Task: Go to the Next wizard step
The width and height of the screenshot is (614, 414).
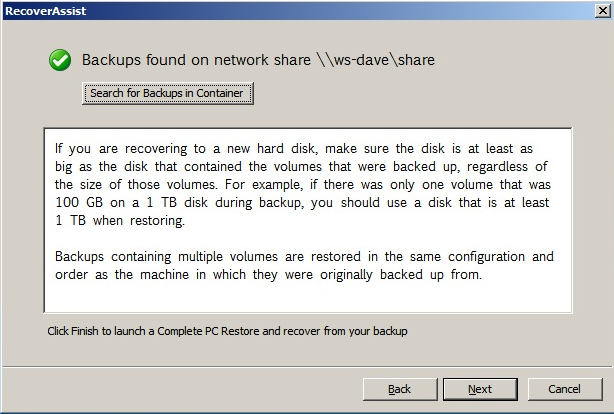Action: coord(480,389)
